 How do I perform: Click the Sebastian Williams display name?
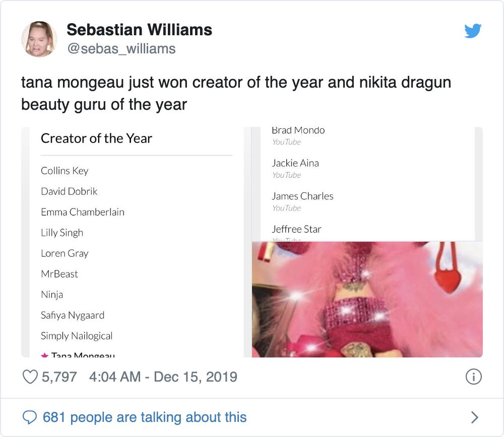click(x=139, y=30)
